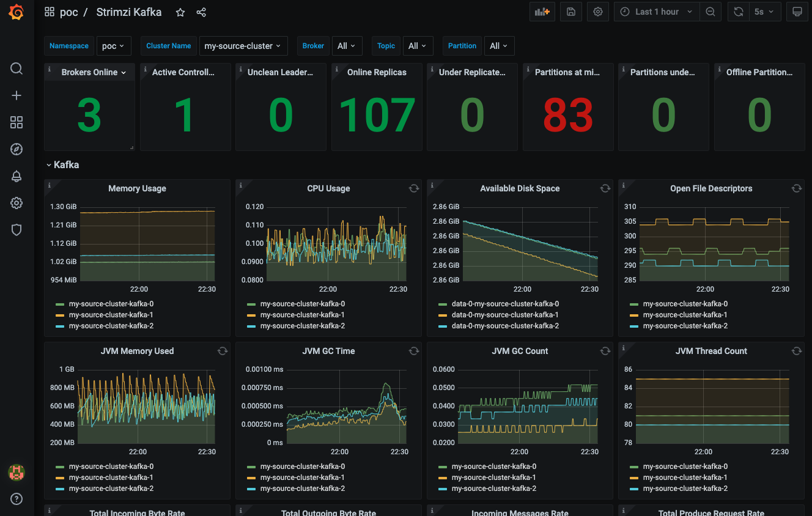The width and height of the screenshot is (812, 516).
Task: Click the yellow kafka-1 color swatch in CPU Usage
Action: pyautogui.click(x=251, y=315)
